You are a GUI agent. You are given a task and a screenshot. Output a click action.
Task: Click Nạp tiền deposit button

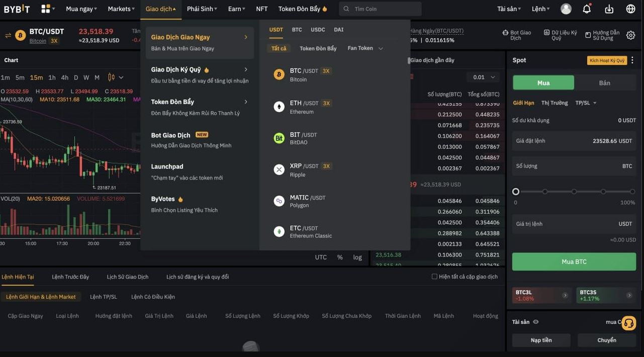pyautogui.click(x=541, y=340)
